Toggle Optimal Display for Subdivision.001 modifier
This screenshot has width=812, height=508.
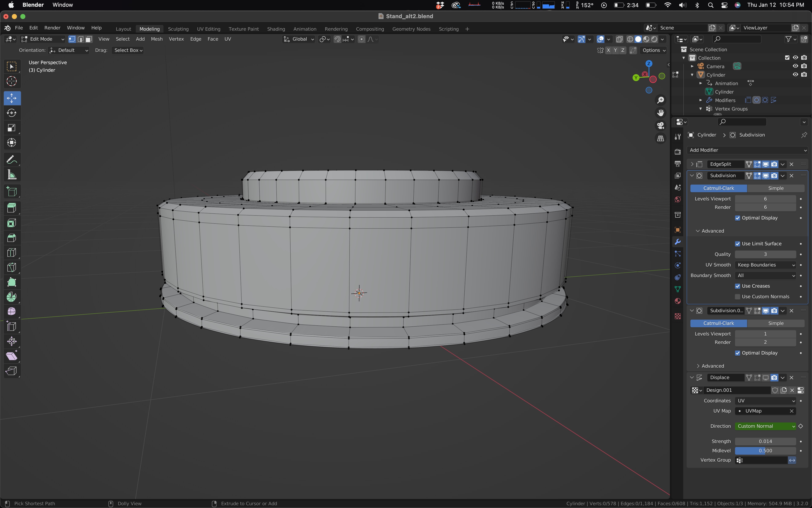coord(738,353)
